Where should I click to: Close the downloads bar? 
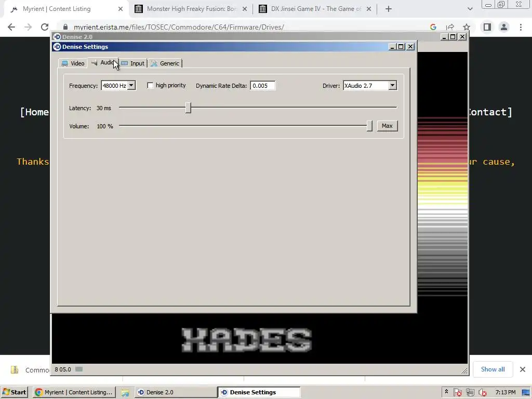point(523,369)
